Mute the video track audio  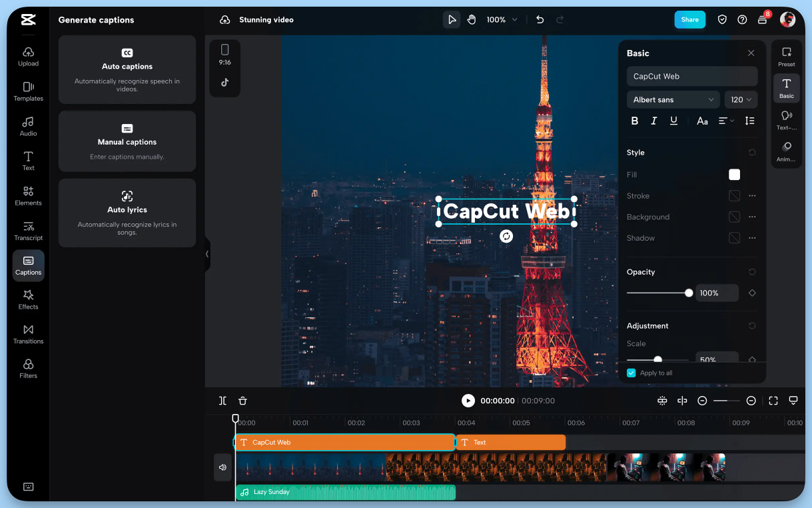pyautogui.click(x=222, y=467)
